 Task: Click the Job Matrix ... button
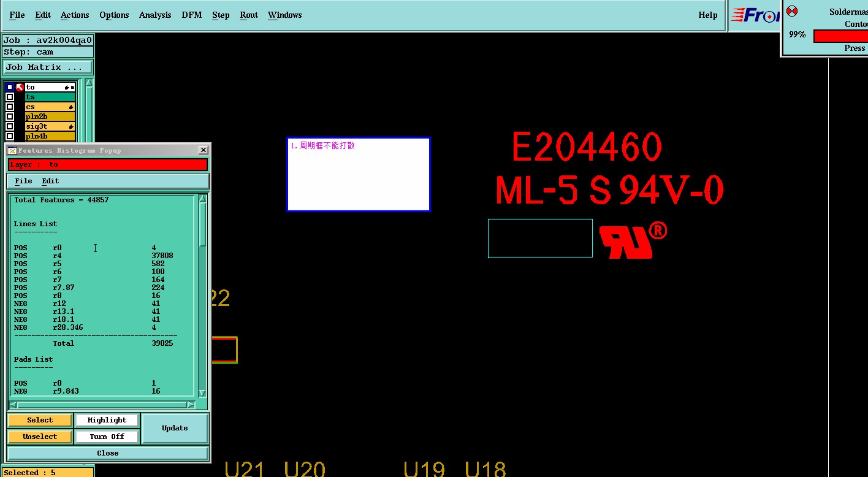click(48, 67)
